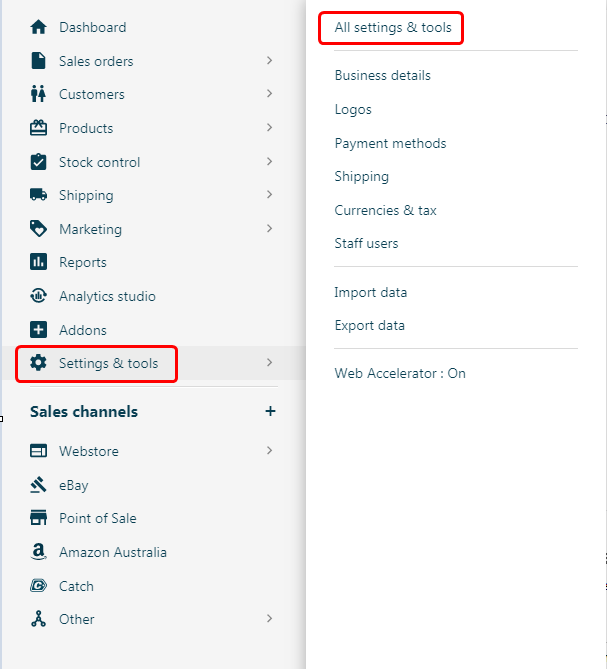The height and width of the screenshot is (669, 607).
Task: Click the eBay gavel icon
Action: [38, 485]
